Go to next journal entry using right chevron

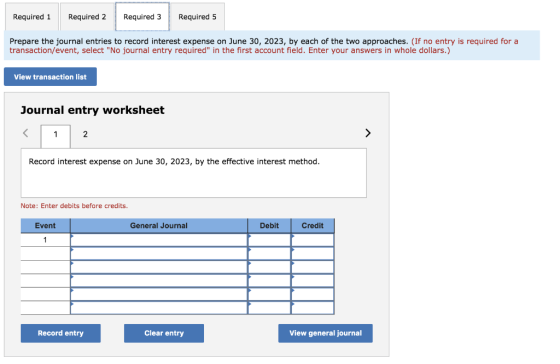(x=368, y=133)
